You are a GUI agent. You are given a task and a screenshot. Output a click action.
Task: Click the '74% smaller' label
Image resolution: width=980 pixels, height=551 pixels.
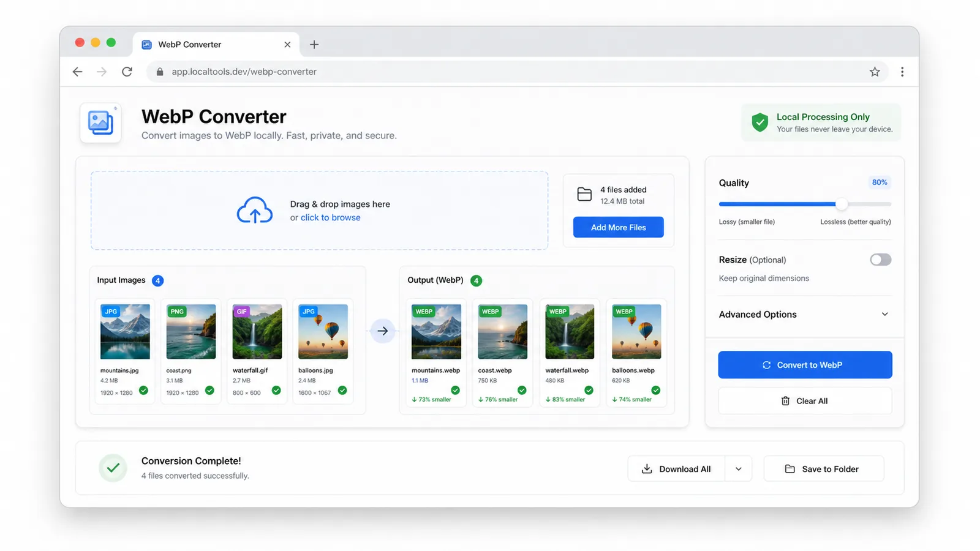pyautogui.click(x=632, y=399)
